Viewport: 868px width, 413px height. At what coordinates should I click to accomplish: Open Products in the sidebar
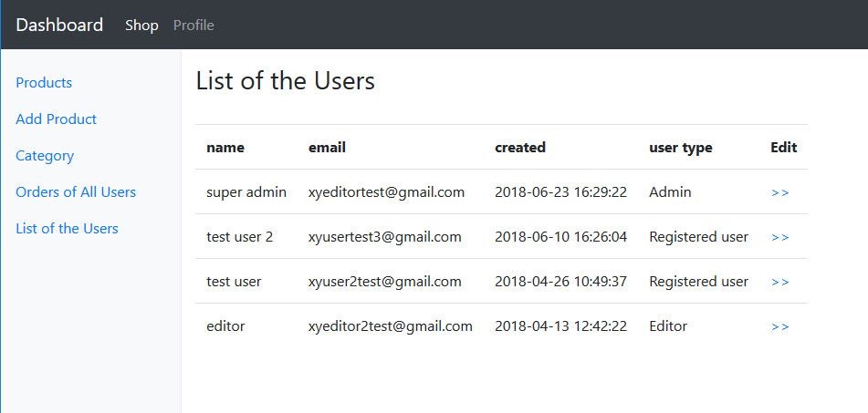pos(44,82)
